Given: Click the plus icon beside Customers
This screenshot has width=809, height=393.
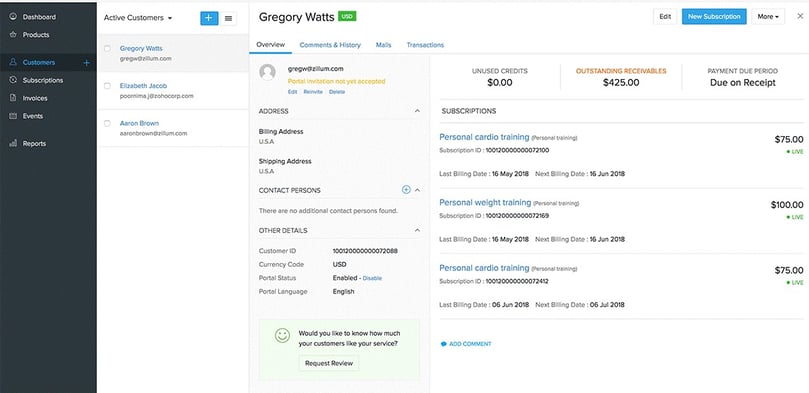Looking at the screenshot, I should point(87,62).
